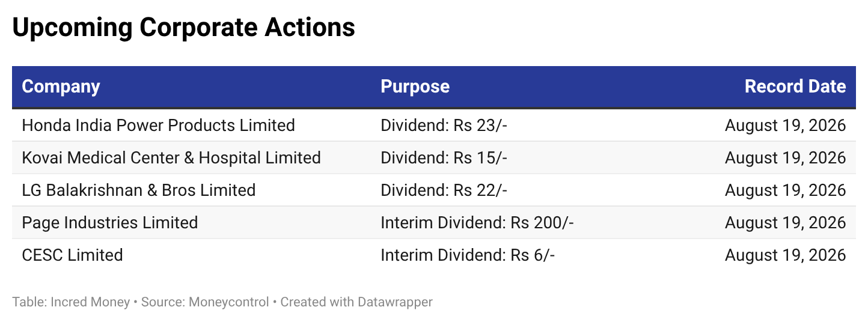Click the record date for CESC Limited
868x322 pixels.
(785, 255)
